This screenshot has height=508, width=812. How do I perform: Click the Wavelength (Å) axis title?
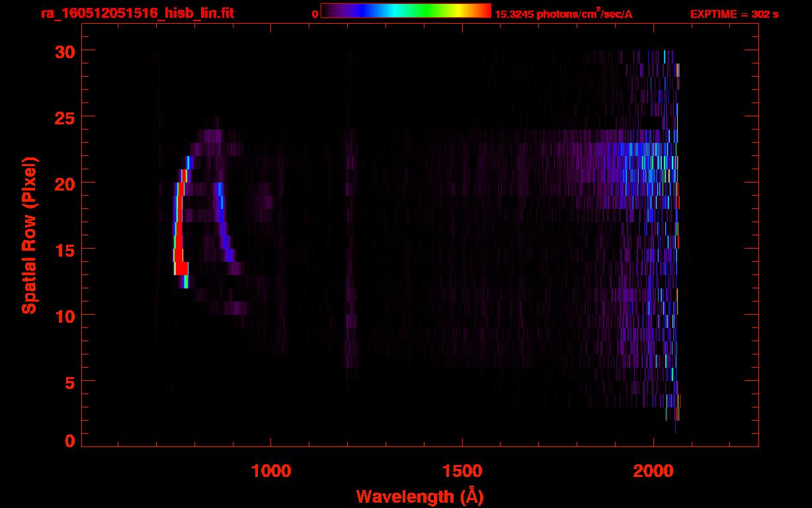click(x=420, y=496)
